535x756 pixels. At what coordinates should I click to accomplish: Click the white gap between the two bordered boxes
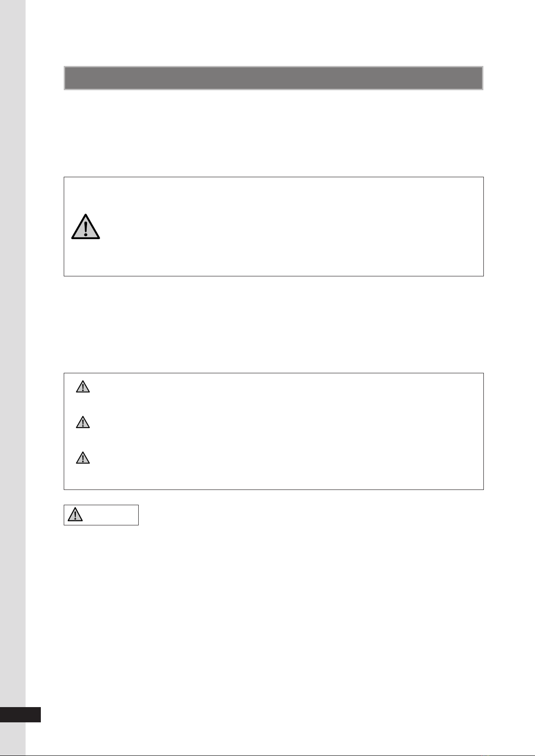click(273, 324)
